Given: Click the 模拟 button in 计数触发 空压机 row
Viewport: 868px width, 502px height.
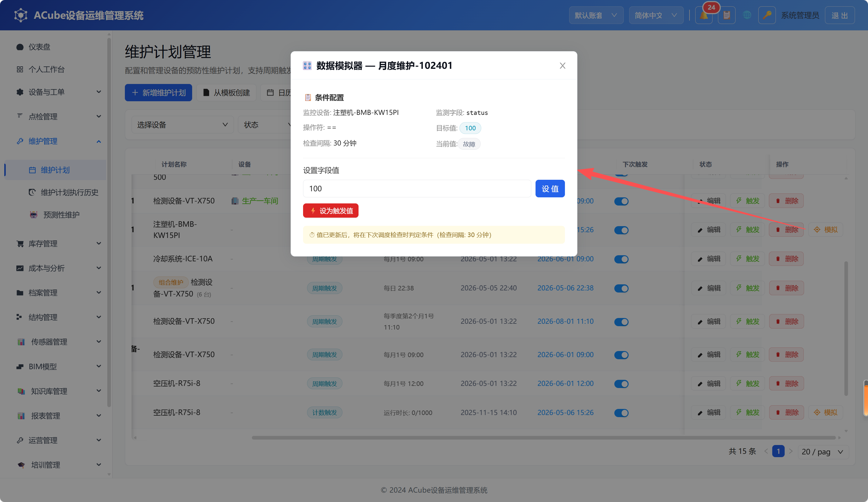Looking at the screenshot, I should pyautogui.click(x=826, y=412).
